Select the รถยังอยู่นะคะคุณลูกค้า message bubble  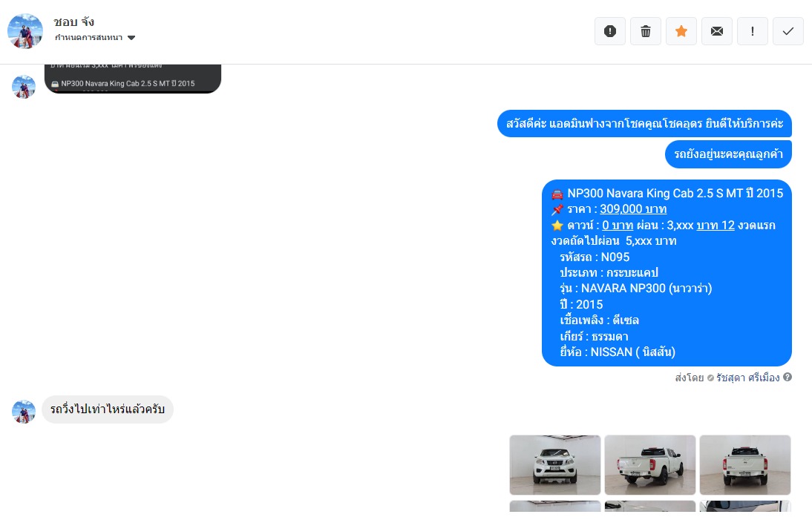coord(728,154)
